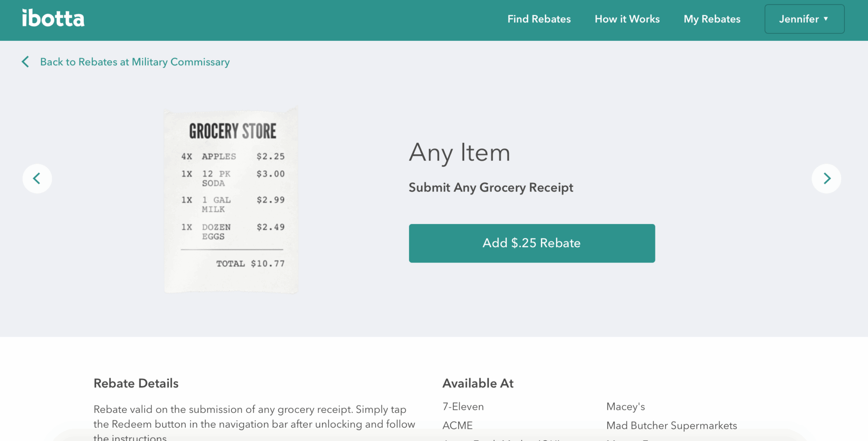Go to My Rebates
Viewport: 868px width, 441px height.
[712, 19]
